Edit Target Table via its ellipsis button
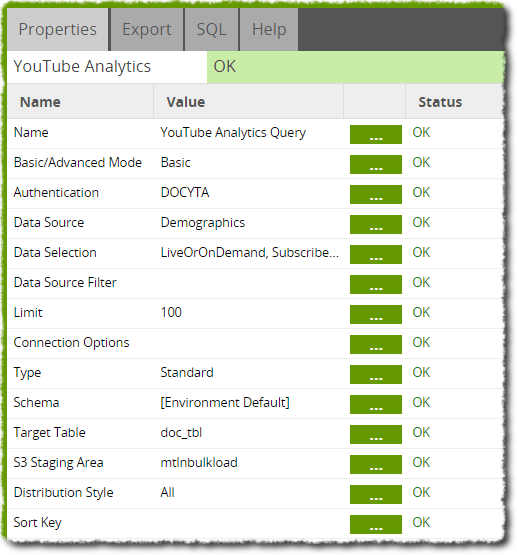Image resolution: width=517 pixels, height=555 pixels. (x=376, y=434)
